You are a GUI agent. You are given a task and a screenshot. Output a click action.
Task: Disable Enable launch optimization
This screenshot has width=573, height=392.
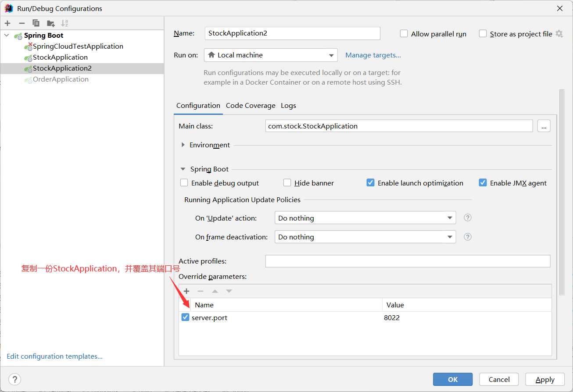tap(371, 183)
